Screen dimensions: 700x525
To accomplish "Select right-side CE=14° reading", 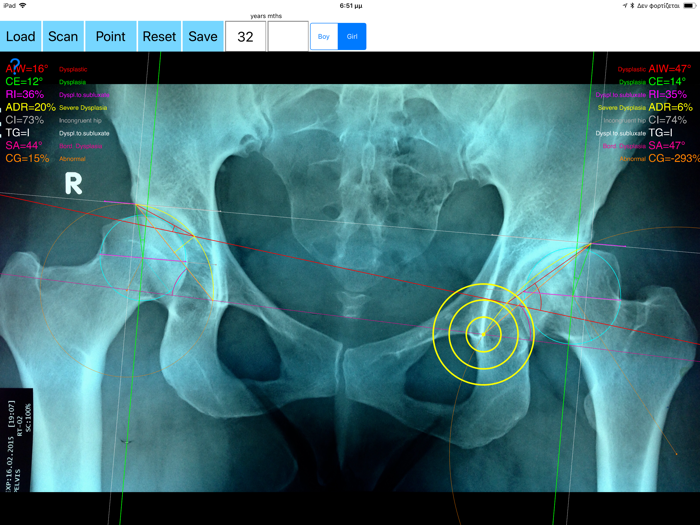I will tap(667, 81).
